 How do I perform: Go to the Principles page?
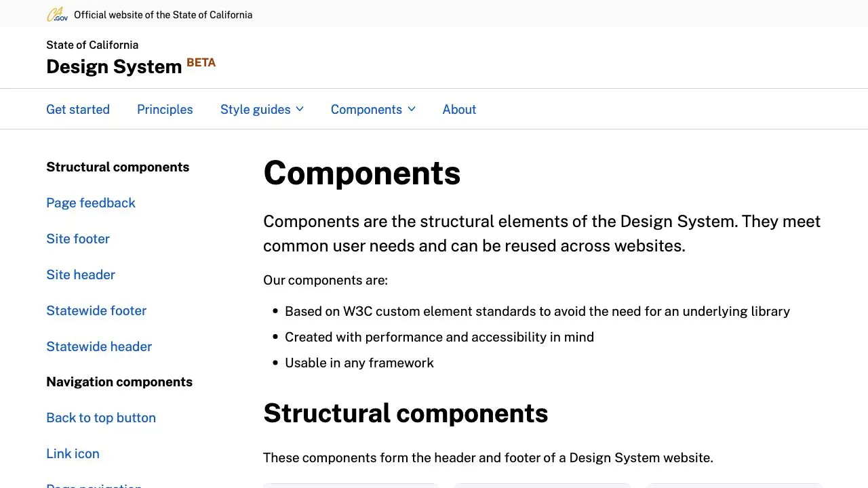165,109
